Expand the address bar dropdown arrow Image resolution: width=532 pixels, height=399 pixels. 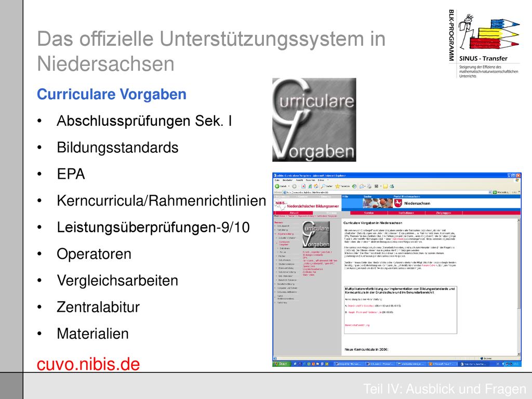point(490,192)
